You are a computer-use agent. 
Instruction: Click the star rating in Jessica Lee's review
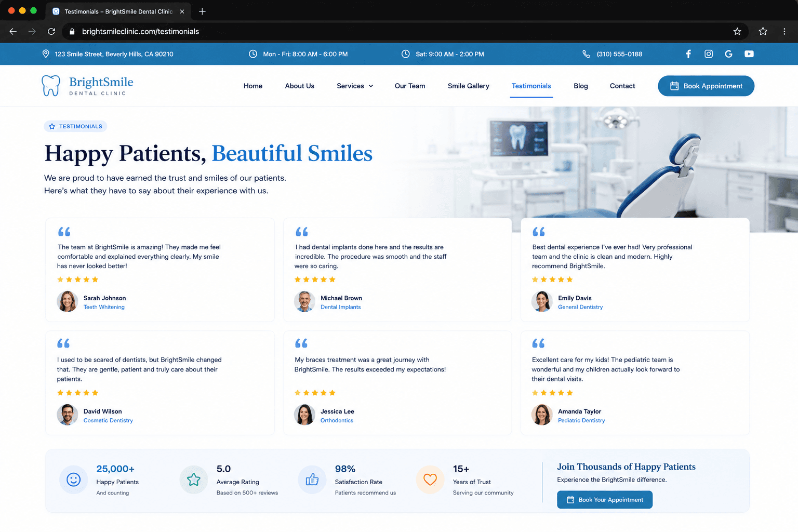click(x=315, y=393)
